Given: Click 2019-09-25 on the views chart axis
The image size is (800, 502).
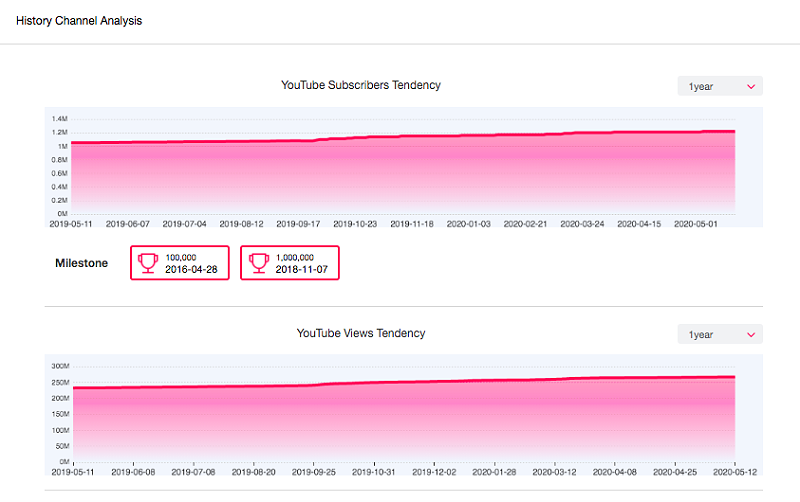Looking at the screenshot, I should click(x=314, y=472).
